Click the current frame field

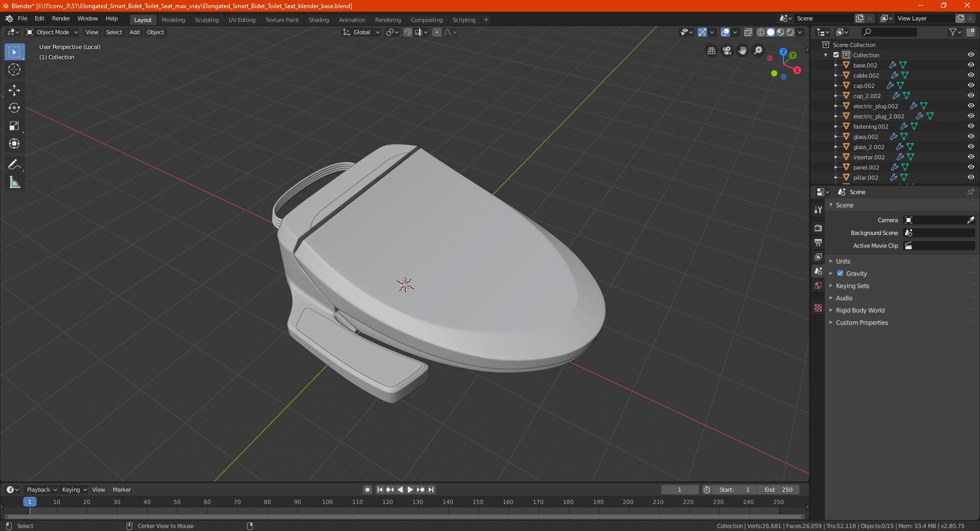point(679,490)
